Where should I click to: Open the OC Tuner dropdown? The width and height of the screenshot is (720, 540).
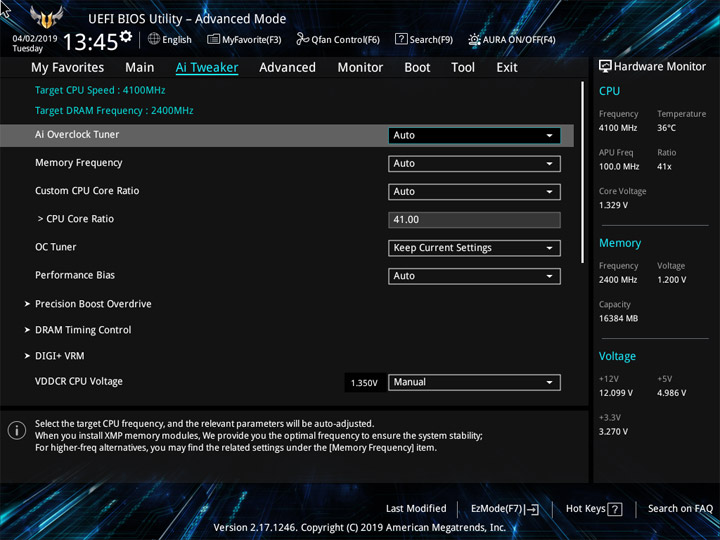pyautogui.click(x=474, y=248)
